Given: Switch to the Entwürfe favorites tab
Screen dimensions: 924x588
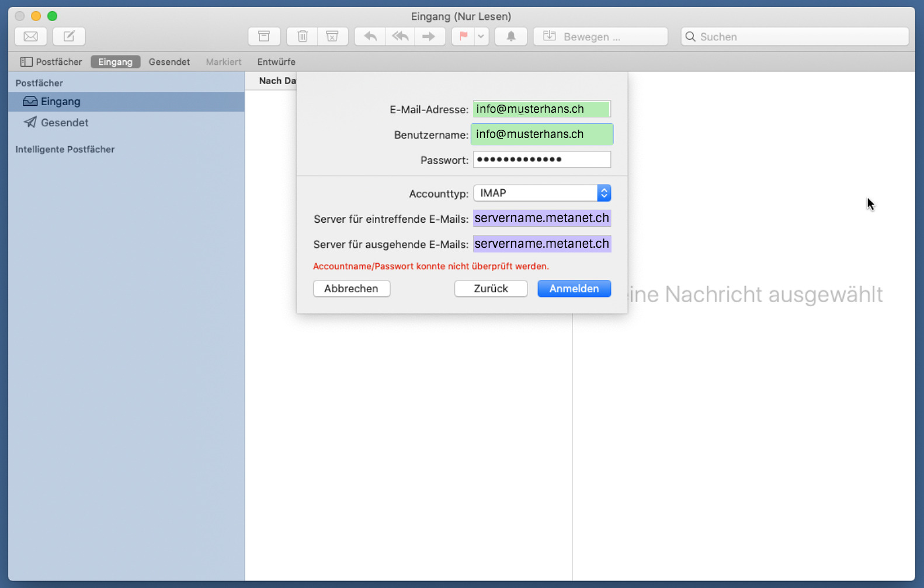Looking at the screenshot, I should [x=276, y=62].
